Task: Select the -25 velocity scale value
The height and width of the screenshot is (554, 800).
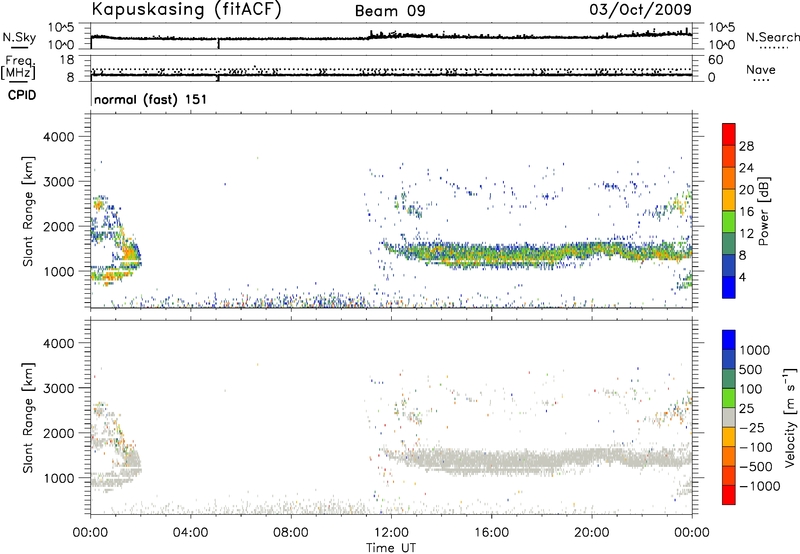Action: point(752,428)
